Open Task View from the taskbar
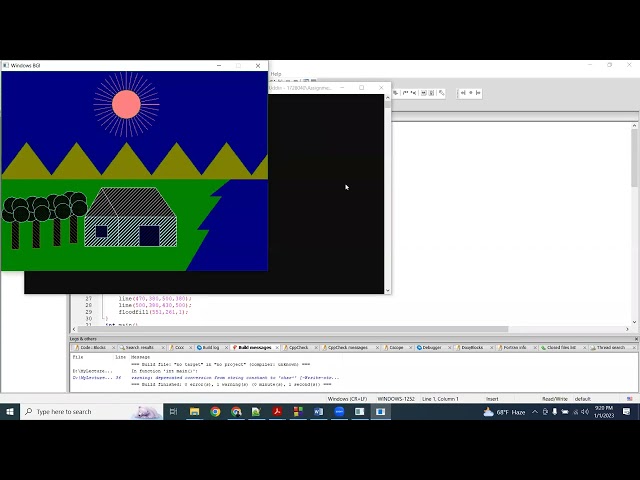The height and width of the screenshot is (480, 640). pos(173,412)
